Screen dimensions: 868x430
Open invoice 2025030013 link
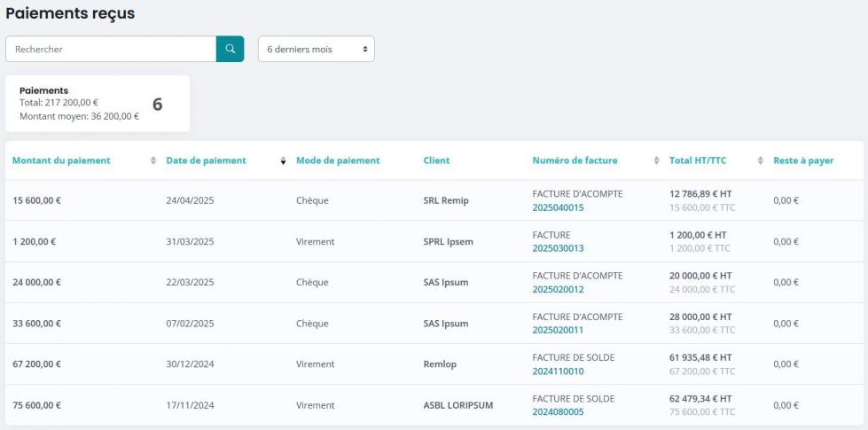[558, 248]
